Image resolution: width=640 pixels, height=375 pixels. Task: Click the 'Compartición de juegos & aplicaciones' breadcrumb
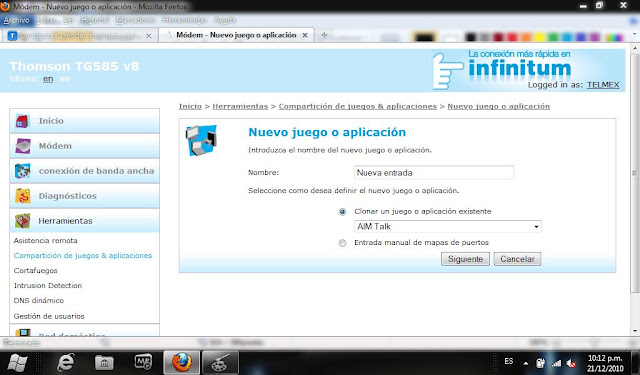click(358, 106)
